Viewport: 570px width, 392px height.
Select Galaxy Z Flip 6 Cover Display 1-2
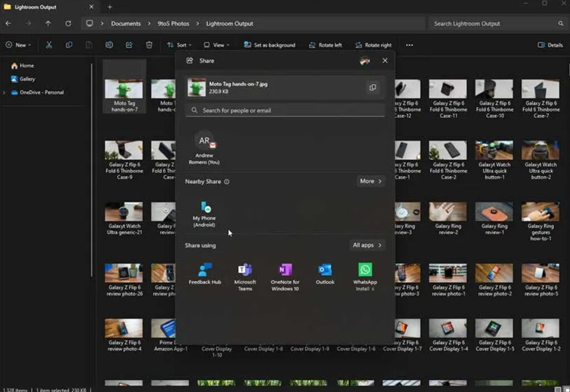click(540, 335)
